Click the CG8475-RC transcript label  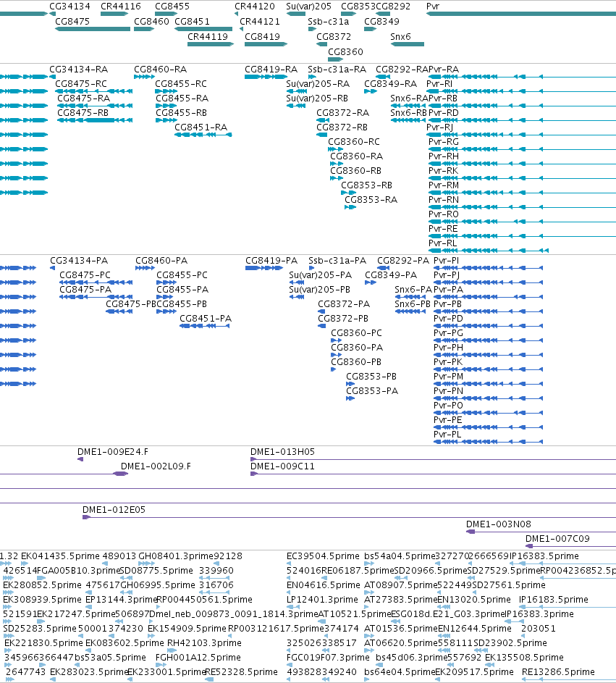(x=81, y=83)
